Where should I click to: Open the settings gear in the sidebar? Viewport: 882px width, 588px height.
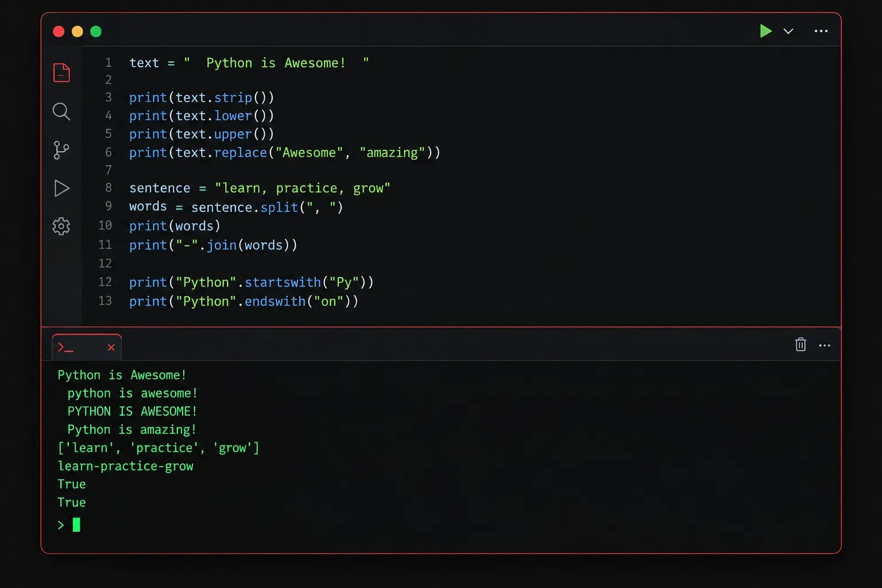click(61, 226)
